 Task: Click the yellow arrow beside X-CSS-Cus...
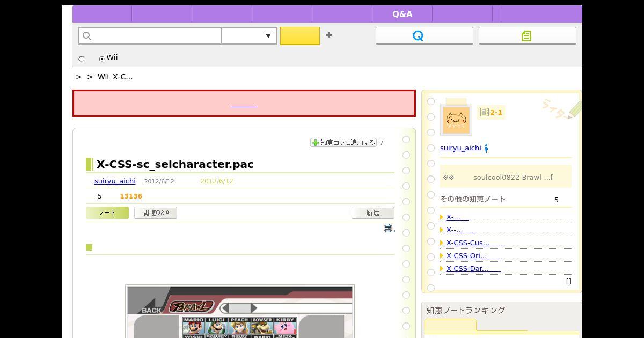(x=442, y=243)
